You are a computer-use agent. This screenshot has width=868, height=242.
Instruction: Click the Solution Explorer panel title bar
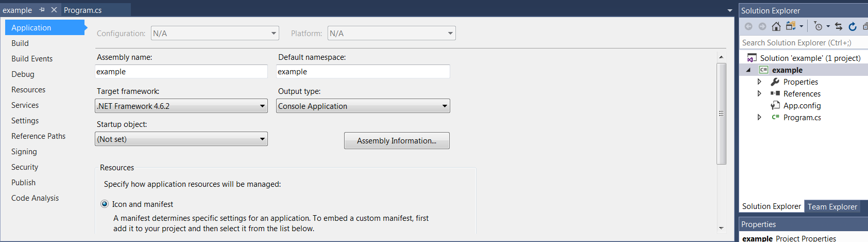coord(804,10)
